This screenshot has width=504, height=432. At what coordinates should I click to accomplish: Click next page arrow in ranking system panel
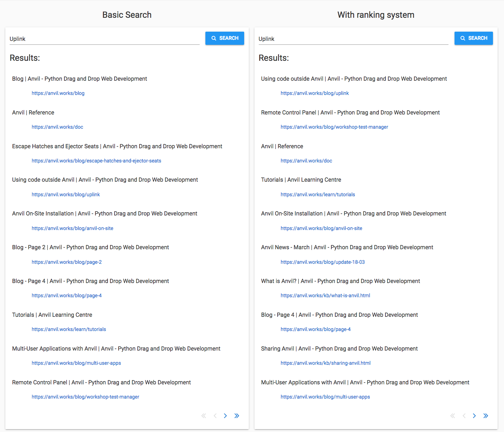(x=474, y=416)
